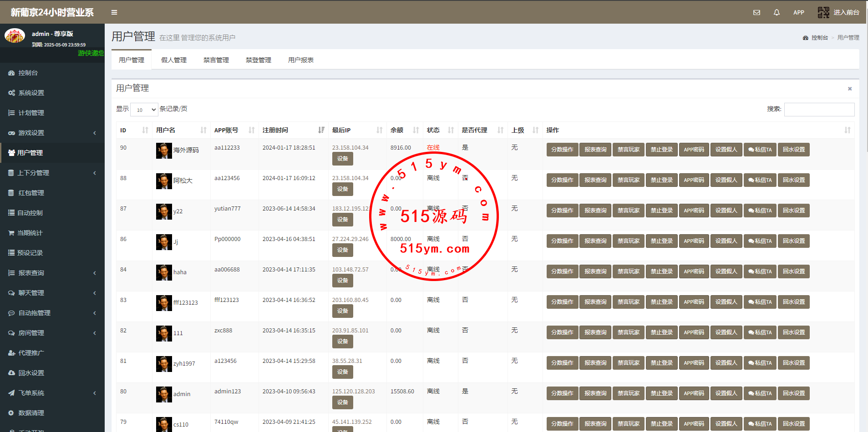
Task: Sort by 余额 column sort icon
Action: 416,130
